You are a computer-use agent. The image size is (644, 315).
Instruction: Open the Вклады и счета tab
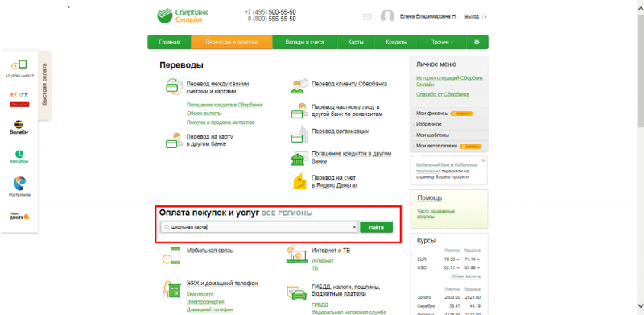pyautogui.click(x=305, y=42)
